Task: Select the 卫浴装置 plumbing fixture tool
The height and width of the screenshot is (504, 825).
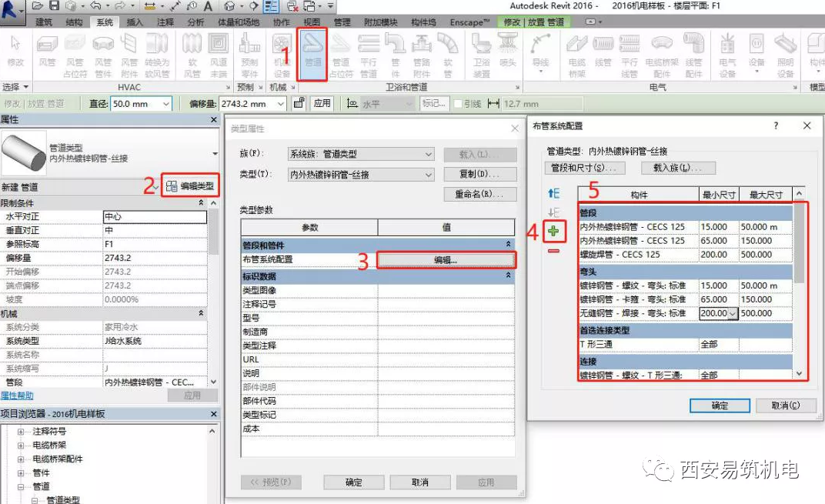Action: coord(482,55)
